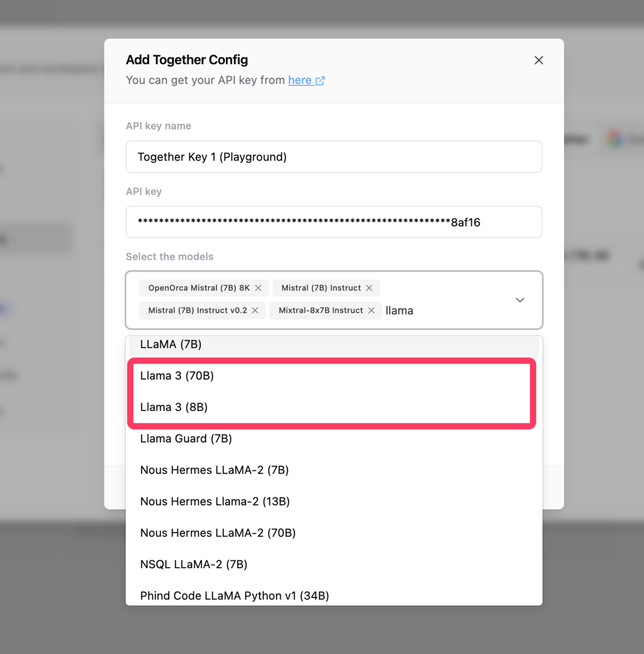Click the Mixtral-8x7B Instruct tag label

(x=321, y=311)
